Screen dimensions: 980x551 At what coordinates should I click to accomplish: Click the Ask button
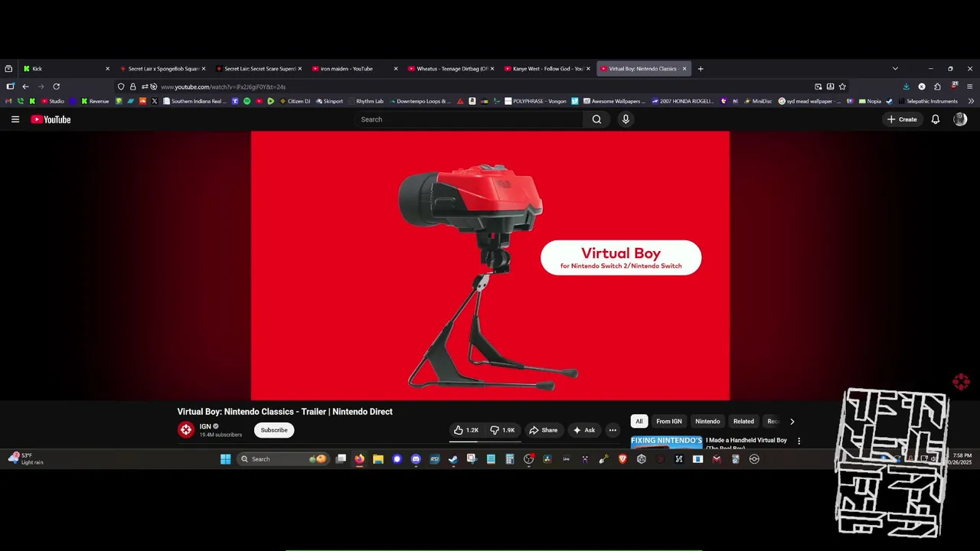pyautogui.click(x=584, y=430)
